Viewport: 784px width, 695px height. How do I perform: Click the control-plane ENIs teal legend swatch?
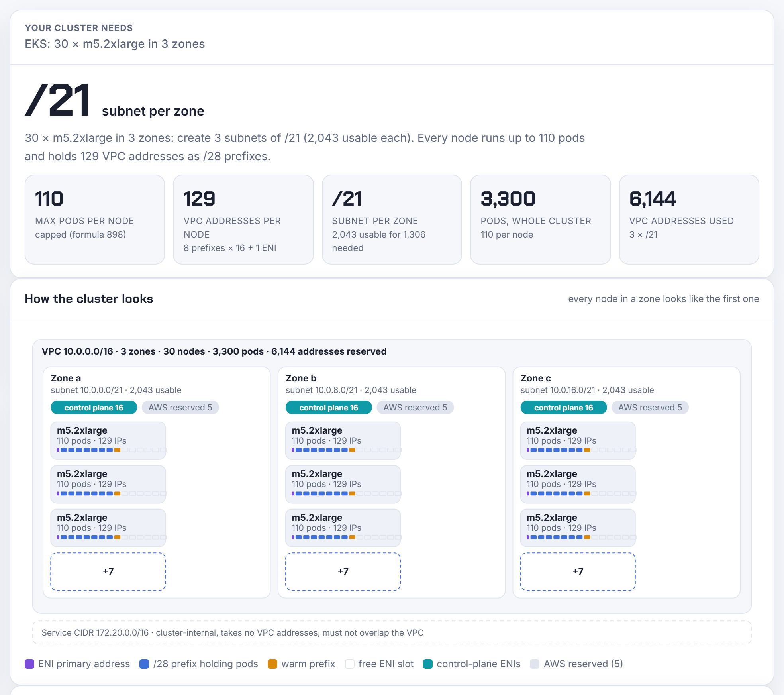[428, 664]
